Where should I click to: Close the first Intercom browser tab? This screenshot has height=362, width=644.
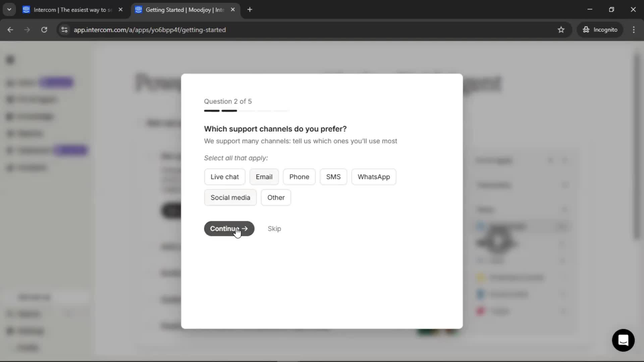point(120,10)
